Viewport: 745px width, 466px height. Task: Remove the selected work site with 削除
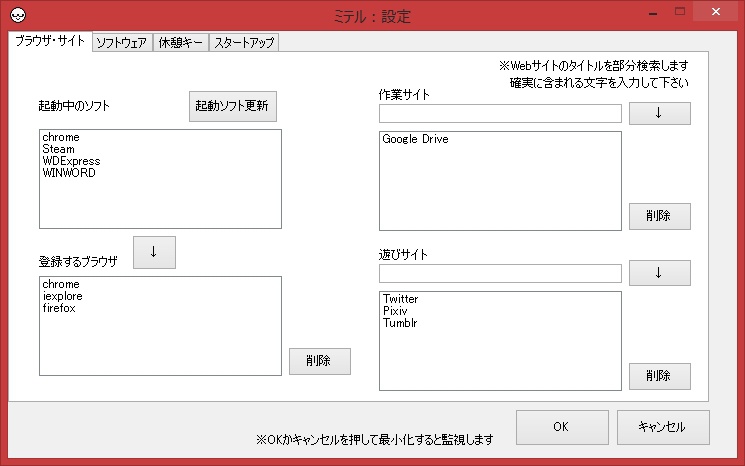coord(659,216)
